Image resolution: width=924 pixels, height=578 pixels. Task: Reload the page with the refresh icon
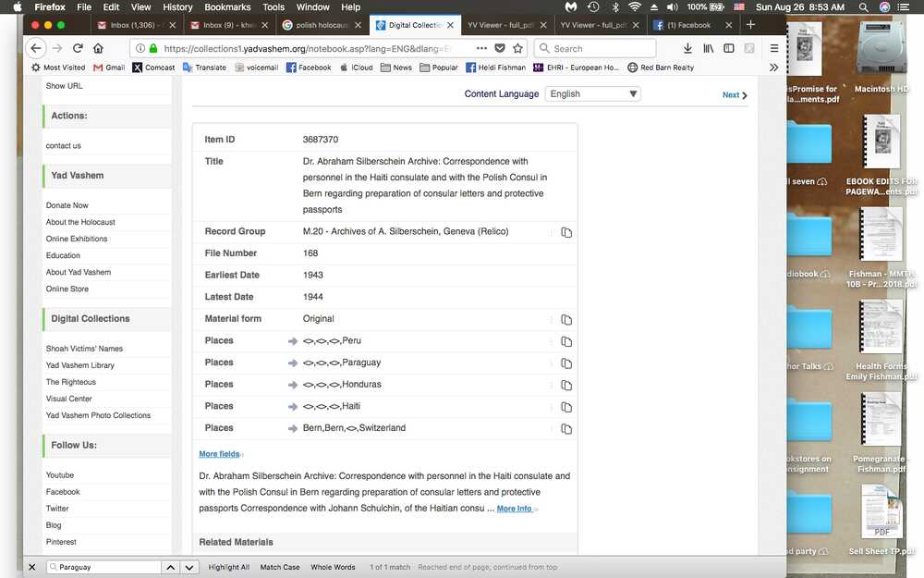coord(78,48)
